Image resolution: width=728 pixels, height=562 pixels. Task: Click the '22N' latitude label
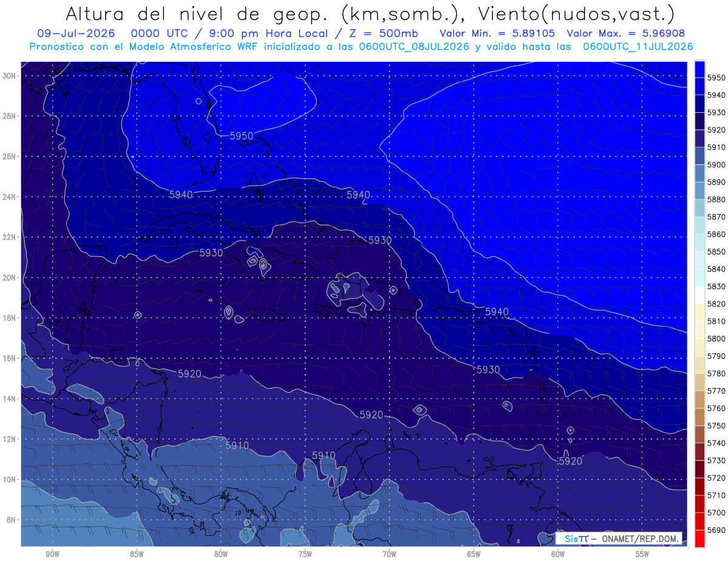[9, 237]
